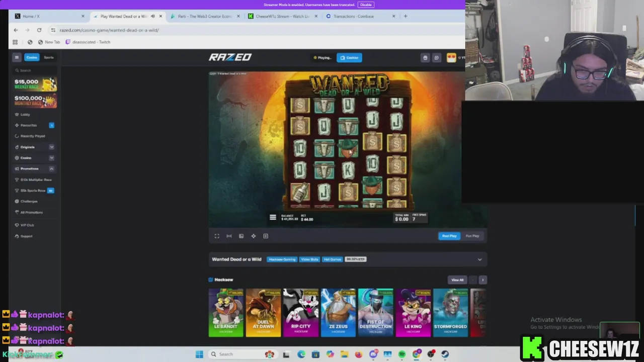Viewport: 644px width, 362px height.
Task: Open Duel at Dawn game thumbnail
Action: pos(263,312)
